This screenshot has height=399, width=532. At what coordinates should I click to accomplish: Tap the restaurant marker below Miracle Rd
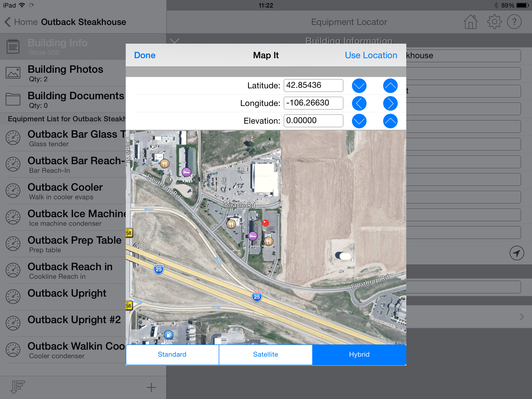pyautogui.click(x=231, y=224)
